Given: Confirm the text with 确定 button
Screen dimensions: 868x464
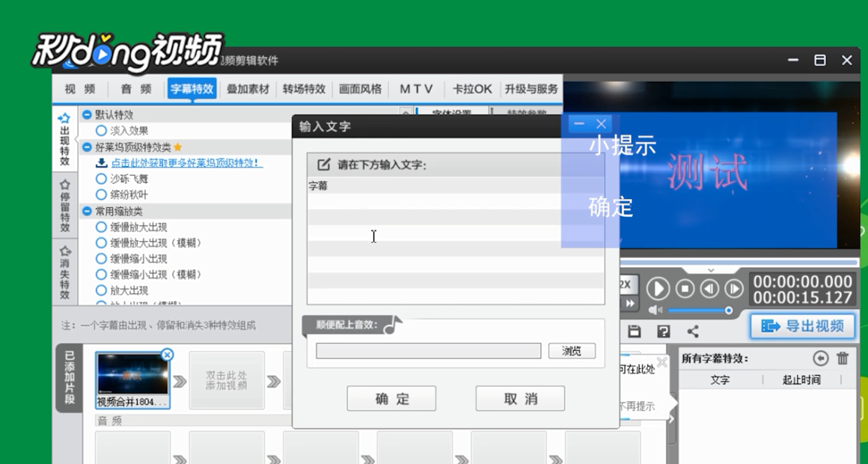Looking at the screenshot, I should [x=391, y=399].
